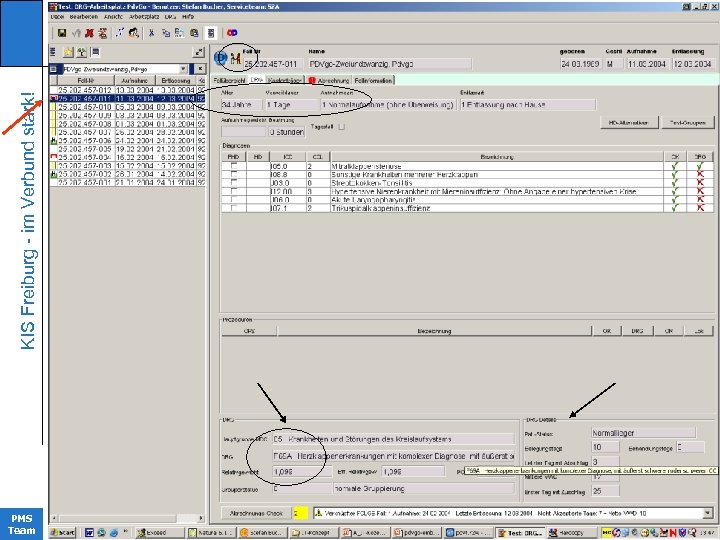Screen dimensions: 720x540
Task: Select case row 25.202.457-003
Action: click(x=127, y=166)
